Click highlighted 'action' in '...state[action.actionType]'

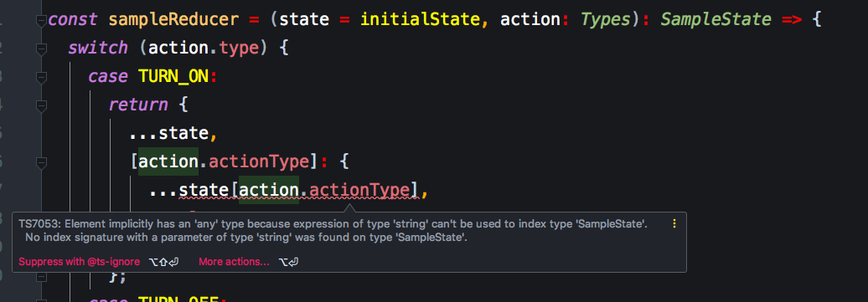tap(269, 190)
